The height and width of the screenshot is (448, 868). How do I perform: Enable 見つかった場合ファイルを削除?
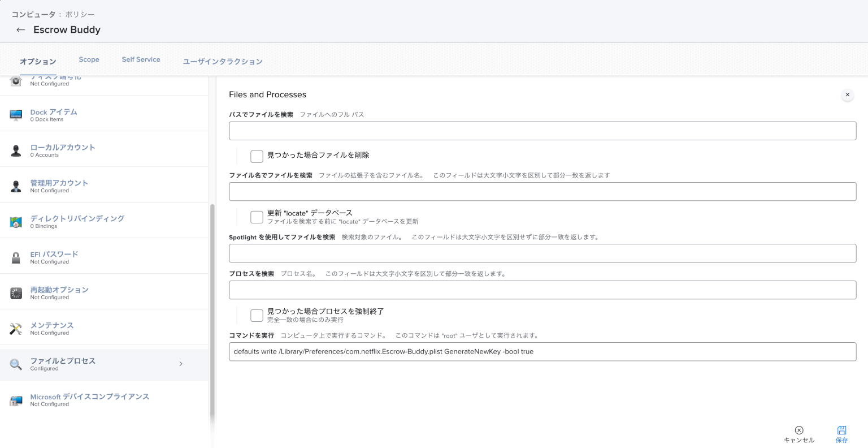(257, 156)
